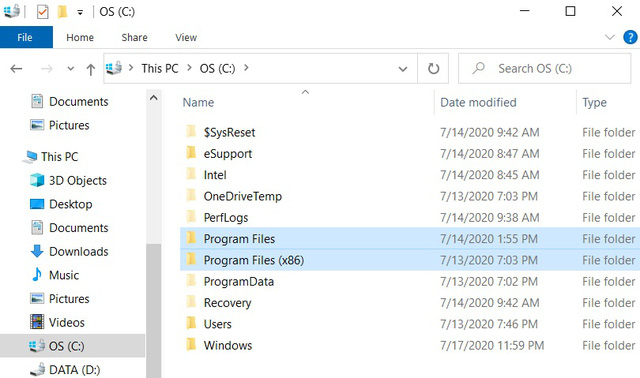
Task: Select the eSupport folder name
Action: 228,154
